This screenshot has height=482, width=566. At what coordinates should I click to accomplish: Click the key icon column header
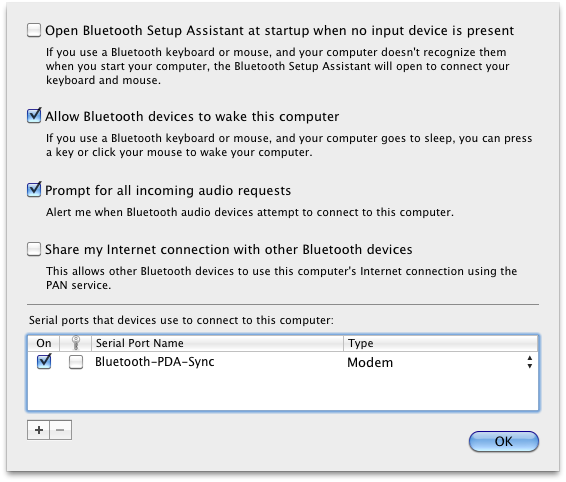[x=75, y=343]
